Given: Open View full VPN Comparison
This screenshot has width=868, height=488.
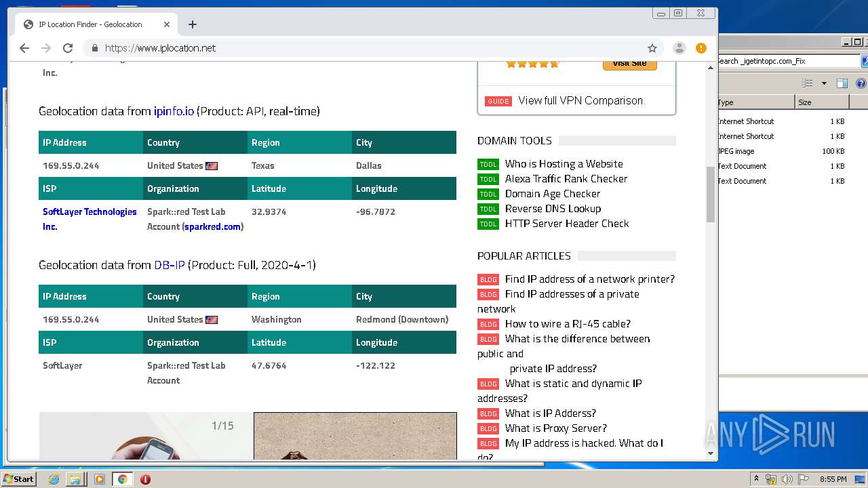Looking at the screenshot, I should tap(580, 100).
